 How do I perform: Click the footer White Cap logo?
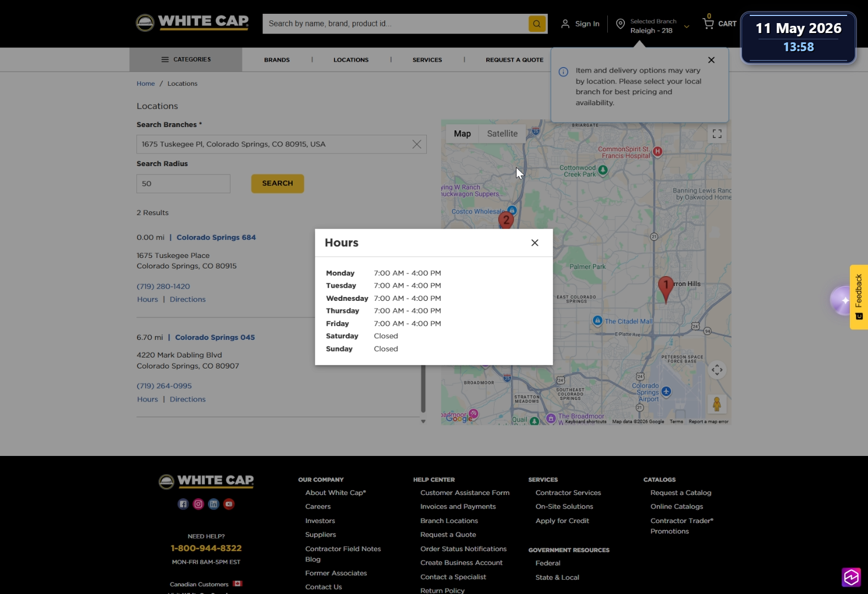206,481
